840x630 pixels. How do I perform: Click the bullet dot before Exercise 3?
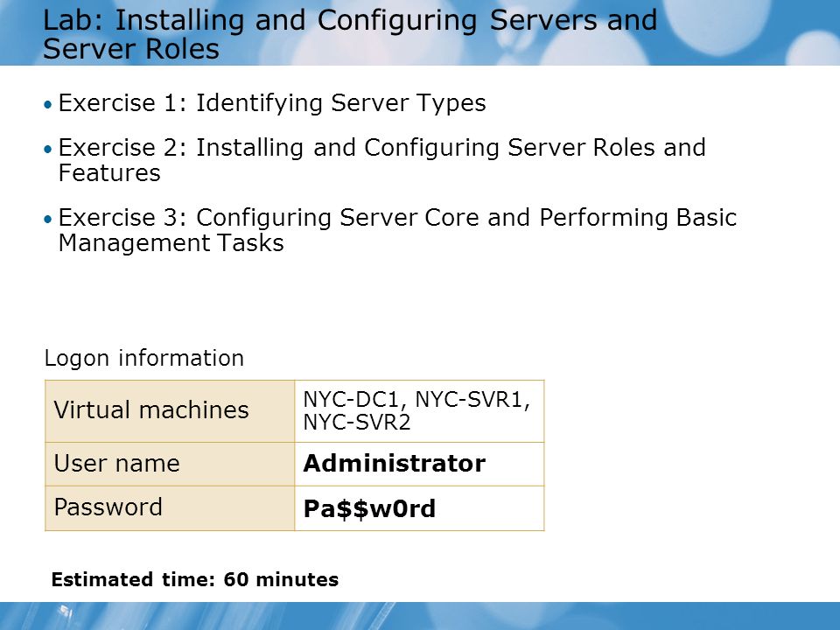click(48, 219)
